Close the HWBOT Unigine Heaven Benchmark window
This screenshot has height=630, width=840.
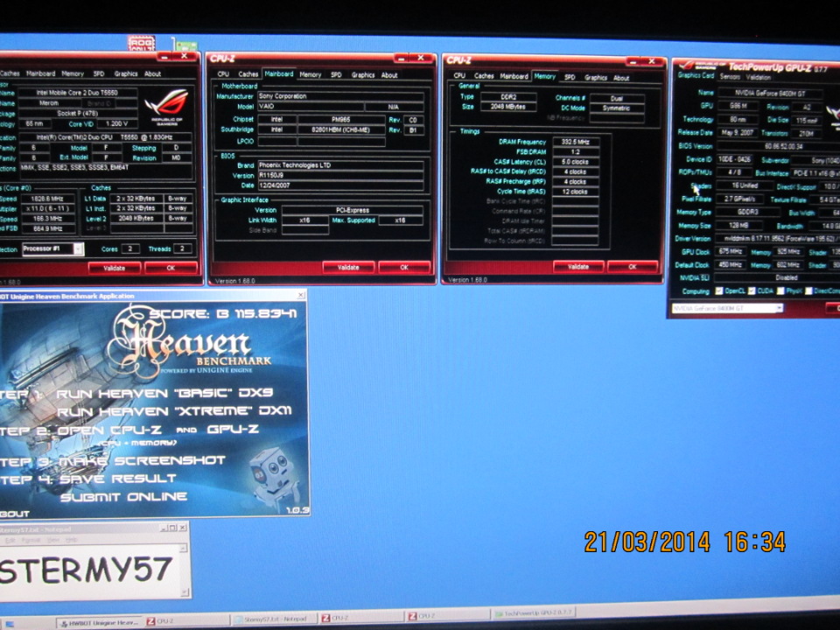coord(301,296)
